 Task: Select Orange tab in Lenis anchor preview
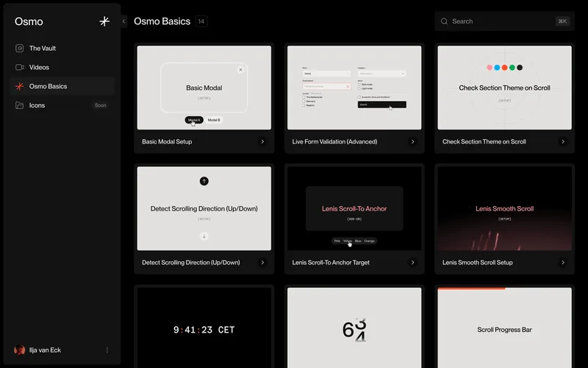[x=370, y=241]
